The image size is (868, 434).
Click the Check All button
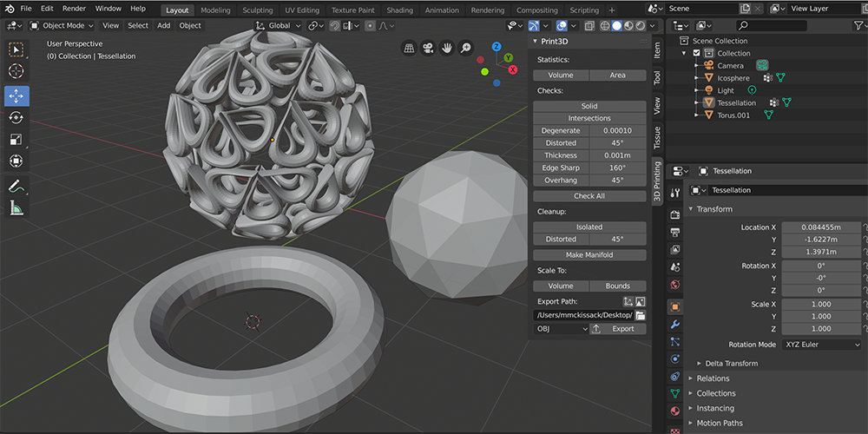click(x=589, y=196)
